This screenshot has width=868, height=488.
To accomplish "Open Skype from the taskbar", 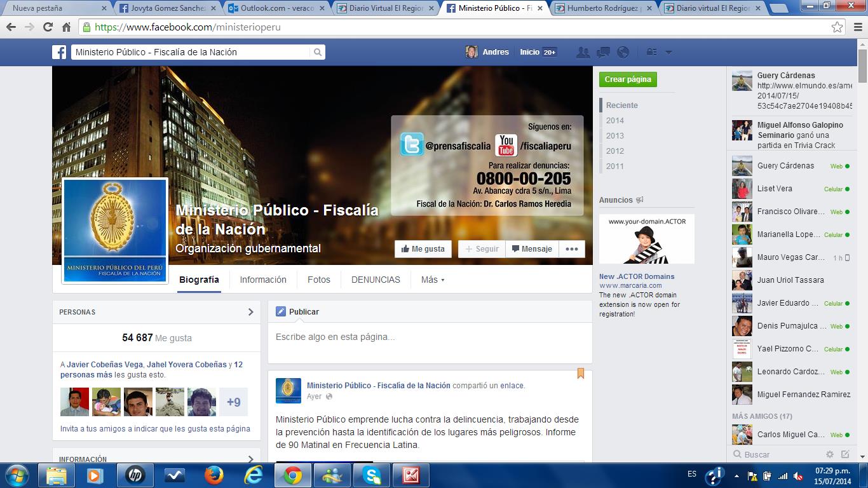I will click(372, 475).
